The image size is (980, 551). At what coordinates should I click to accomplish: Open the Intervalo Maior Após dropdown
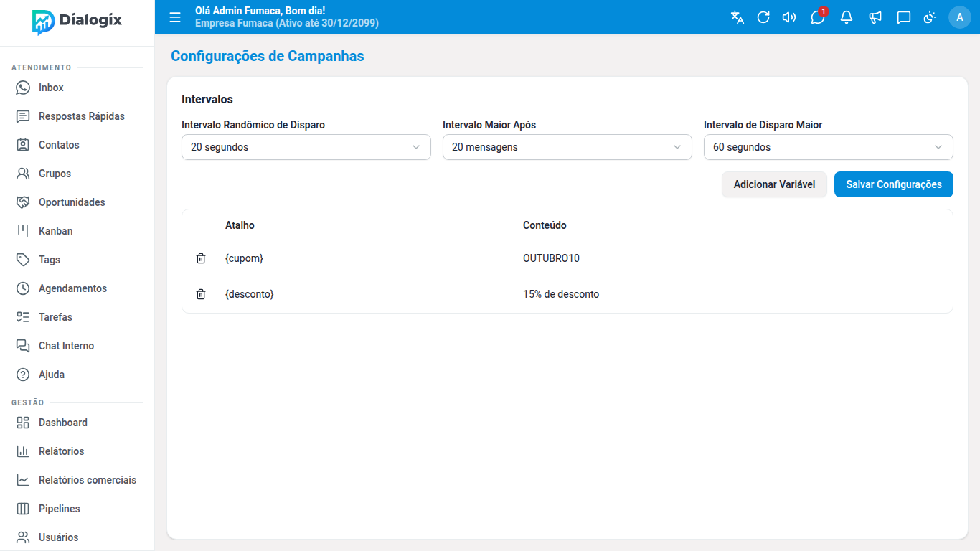click(567, 147)
